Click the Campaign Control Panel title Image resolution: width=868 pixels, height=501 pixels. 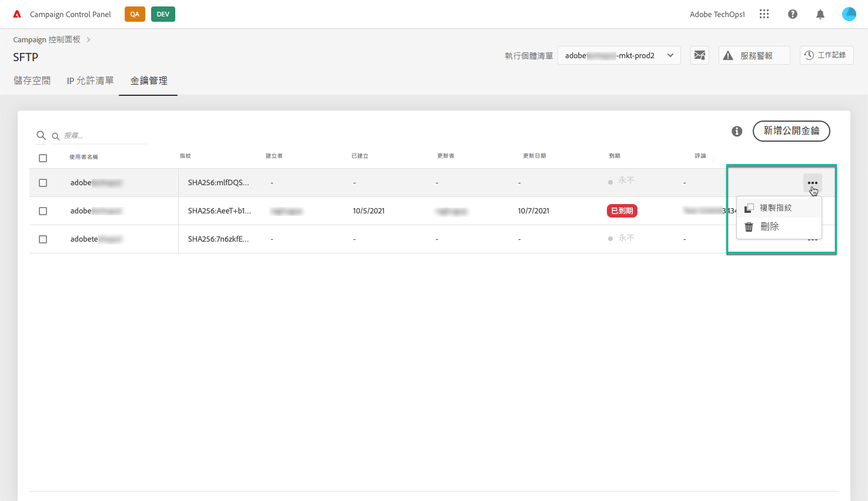71,14
